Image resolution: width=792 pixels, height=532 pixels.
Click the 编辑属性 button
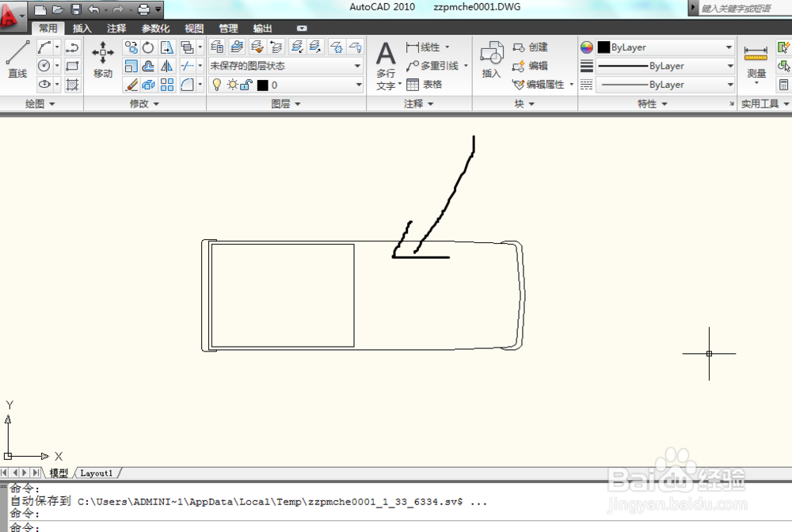tap(539, 85)
